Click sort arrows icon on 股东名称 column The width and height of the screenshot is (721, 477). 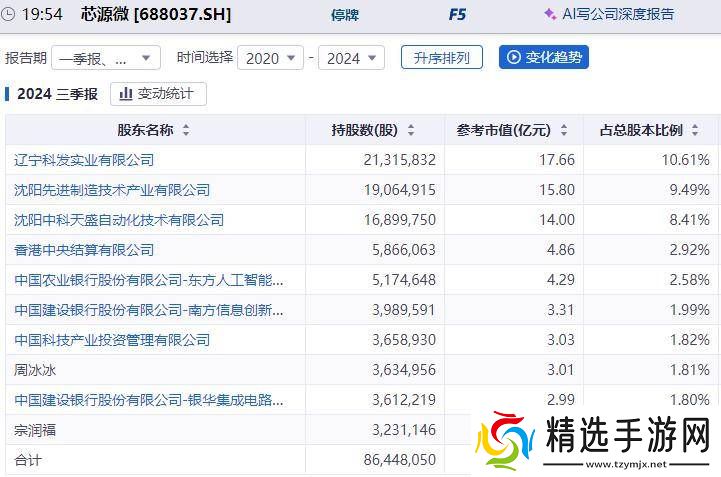click(x=186, y=131)
